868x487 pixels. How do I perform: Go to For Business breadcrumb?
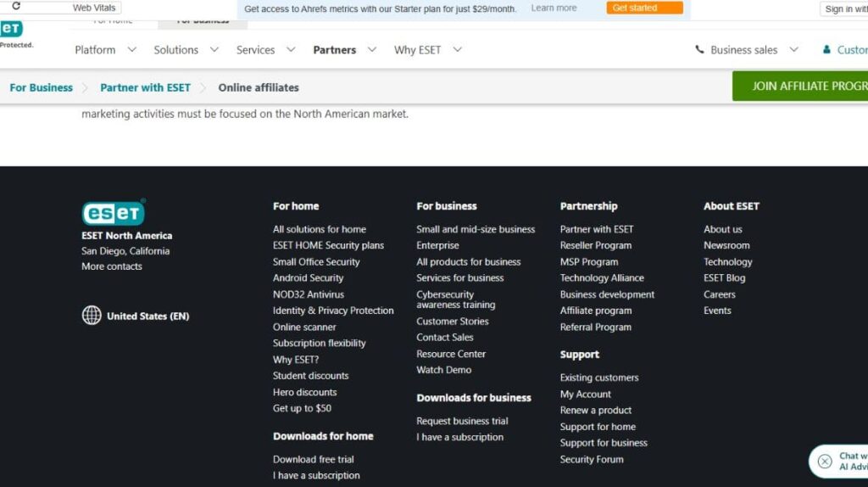point(41,87)
